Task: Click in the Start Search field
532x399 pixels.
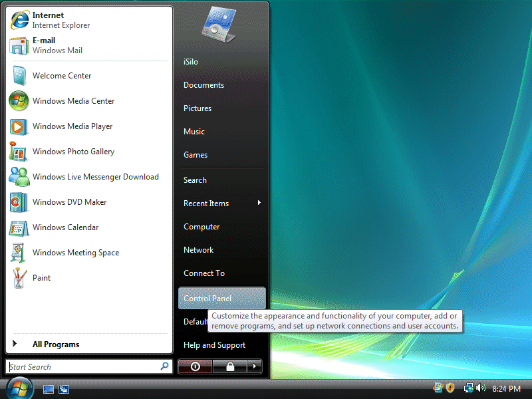Action: (83, 366)
